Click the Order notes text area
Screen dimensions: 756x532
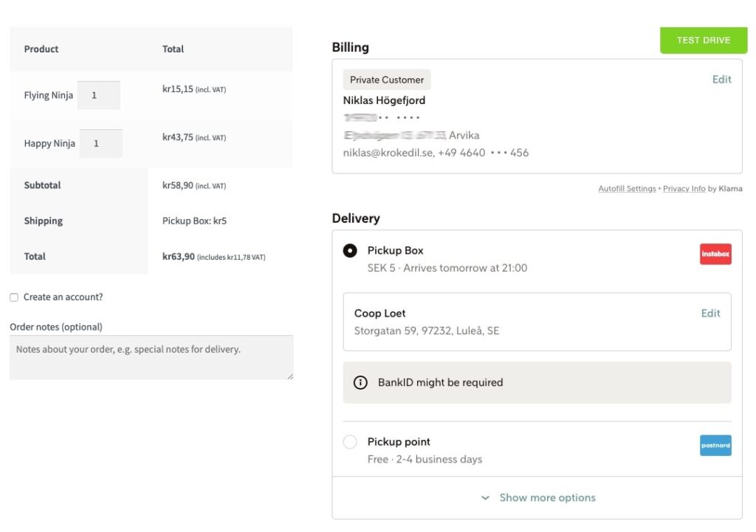click(x=151, y=358)
